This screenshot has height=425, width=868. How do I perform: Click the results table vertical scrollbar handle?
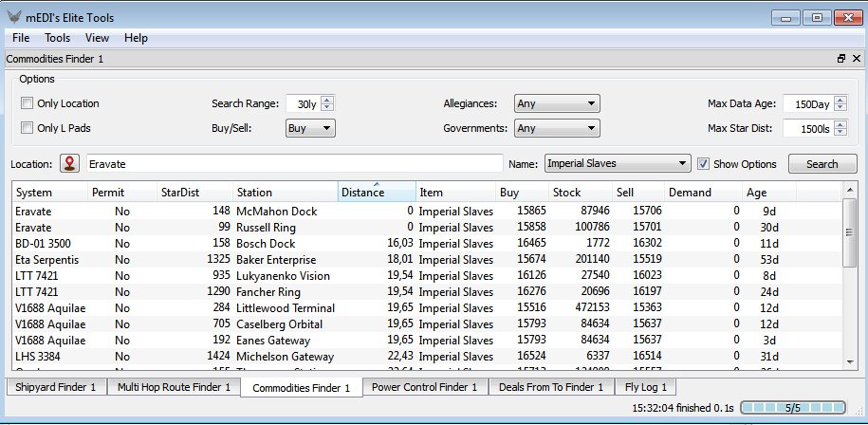[849, 232]
